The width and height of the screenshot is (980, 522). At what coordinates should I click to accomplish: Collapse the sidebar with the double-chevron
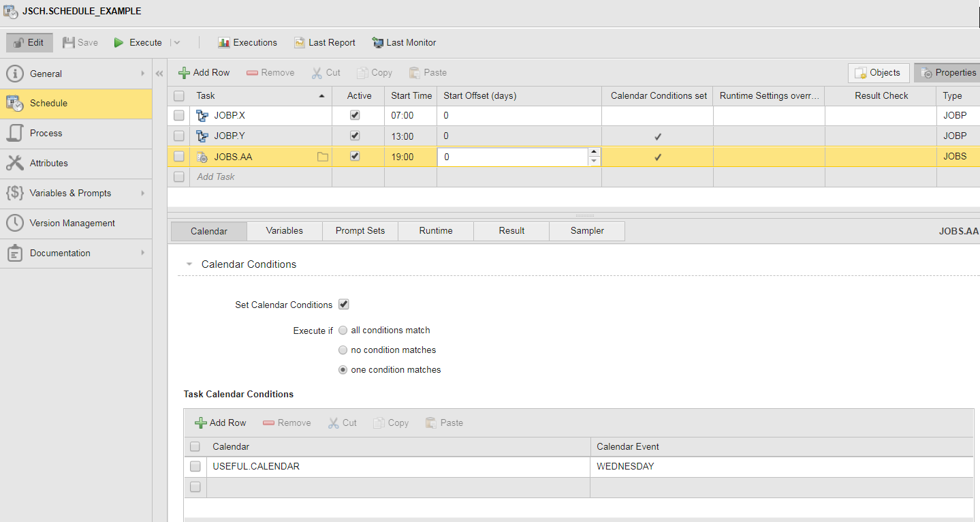pos(159,72)
